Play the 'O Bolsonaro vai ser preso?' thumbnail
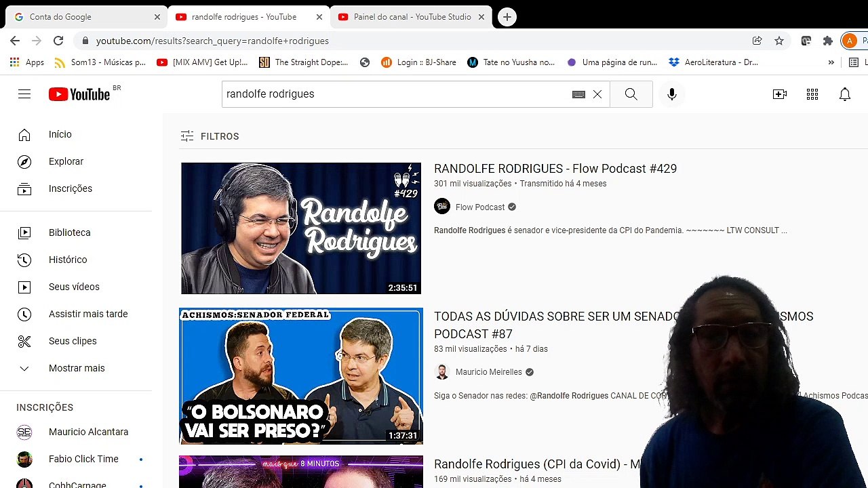The width and height of the screenshot is (868, 488). pyautogui.click(x=301, y=376)
